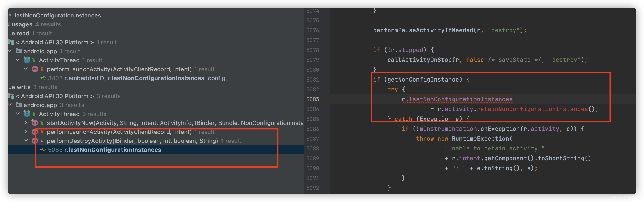Click performPauseActivityIfNeeded call in editor
Image resolution: width=644 pixels, height=202 pixels.
tap(450, 30)
